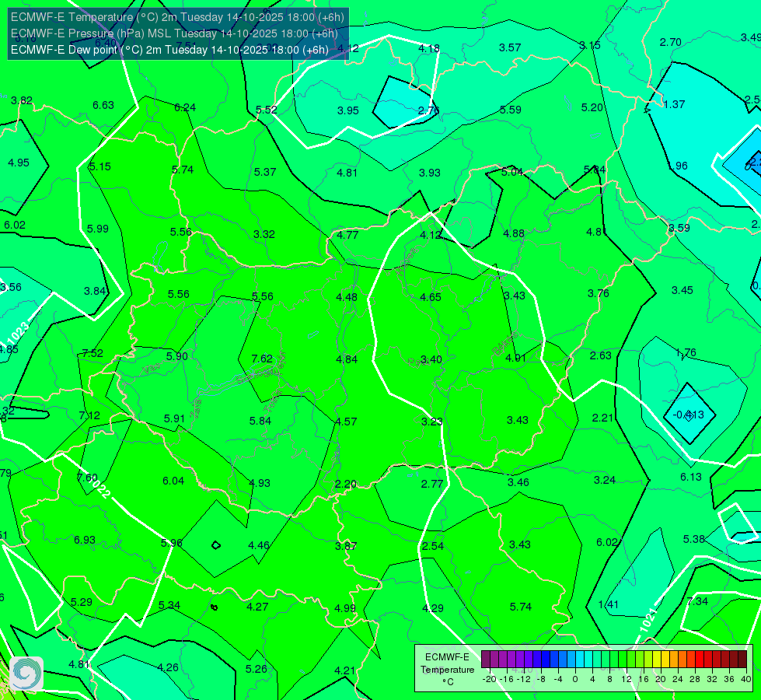This screenshot has height=700, width=761.
Task: Click the dew point value 4.65
Action: (x=431, y=297)
